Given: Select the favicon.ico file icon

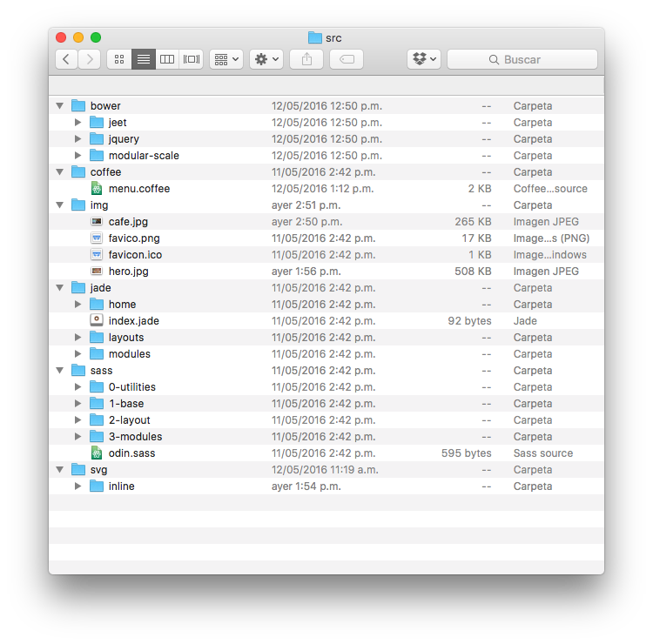Looking at the screenshot, I should tap(97, 254).
